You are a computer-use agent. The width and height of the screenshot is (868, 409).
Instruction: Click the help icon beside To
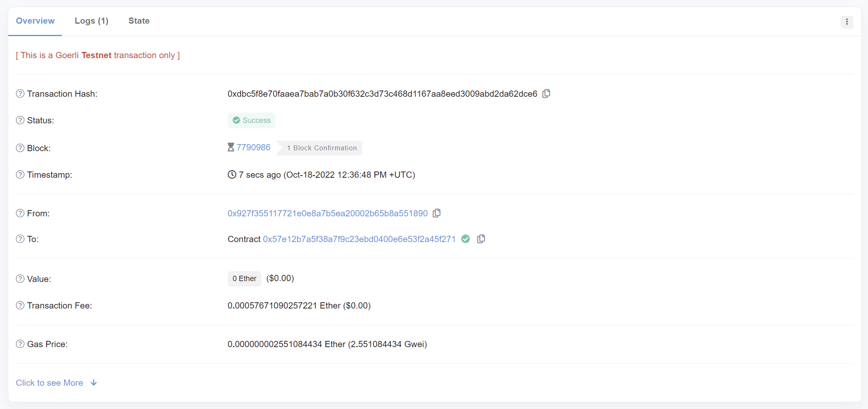(20, 239)
